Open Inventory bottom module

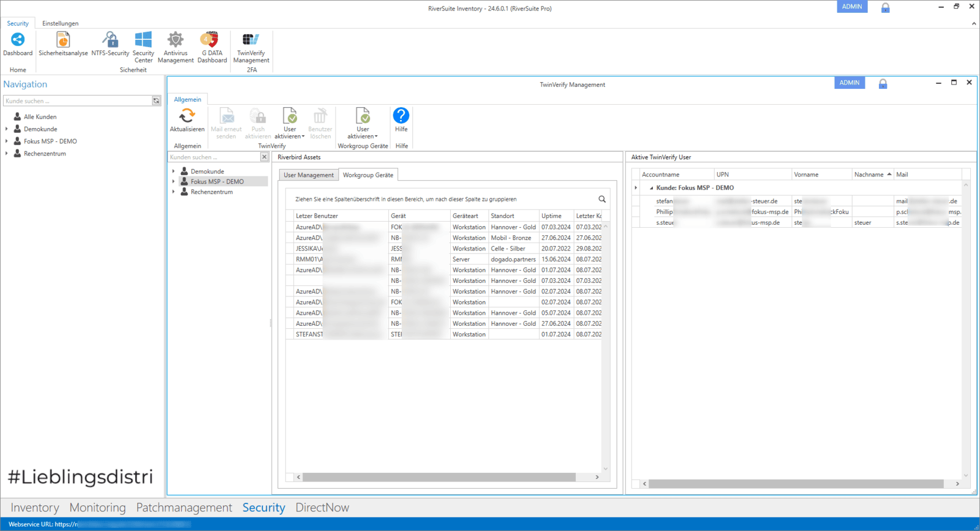35,508
